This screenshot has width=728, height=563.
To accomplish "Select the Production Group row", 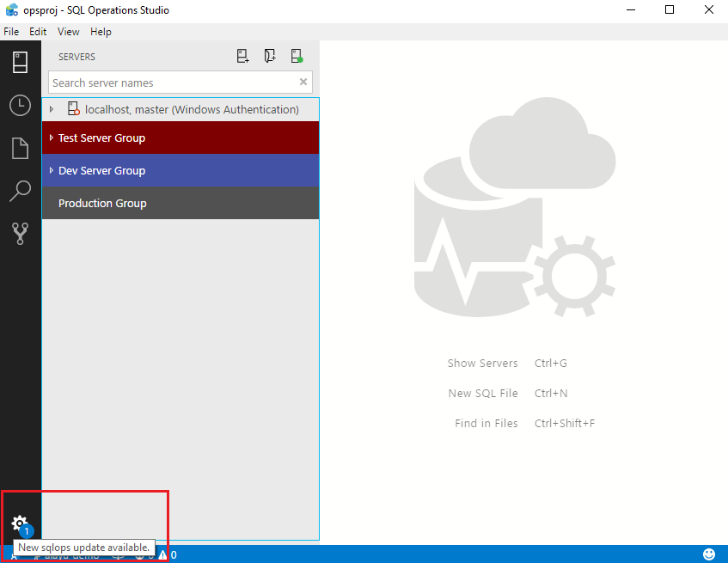I will point(102,204).
